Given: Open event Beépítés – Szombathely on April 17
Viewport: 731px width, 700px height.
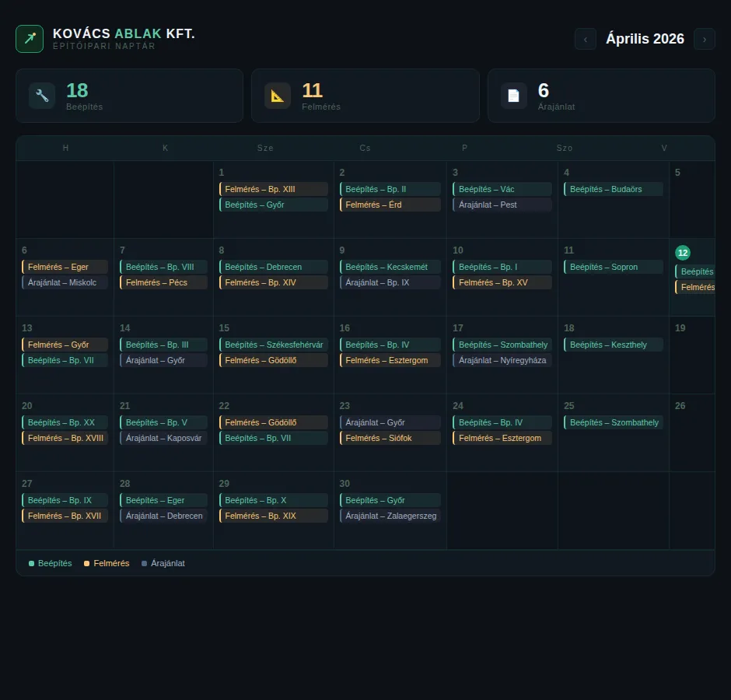Looking at the screenshot, I should [502, 345].
